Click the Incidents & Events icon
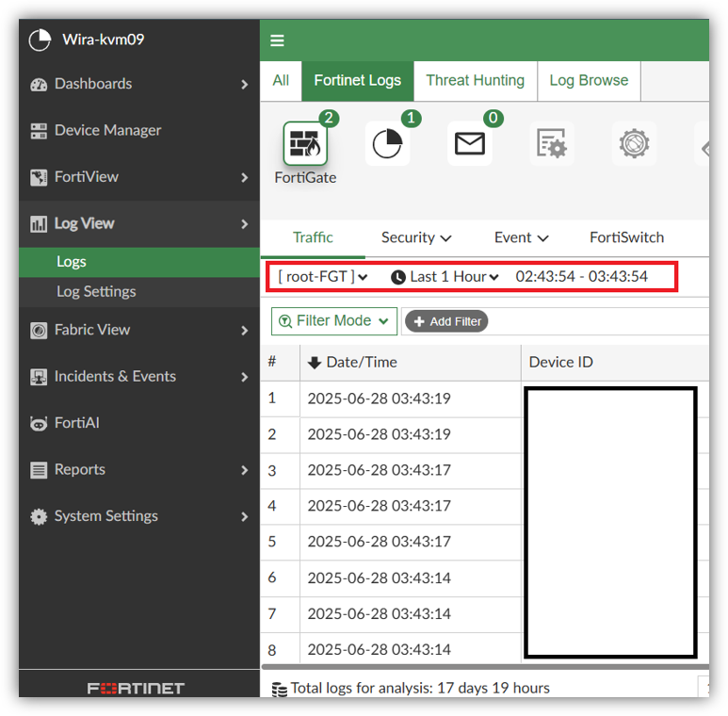 click(39, 377)
